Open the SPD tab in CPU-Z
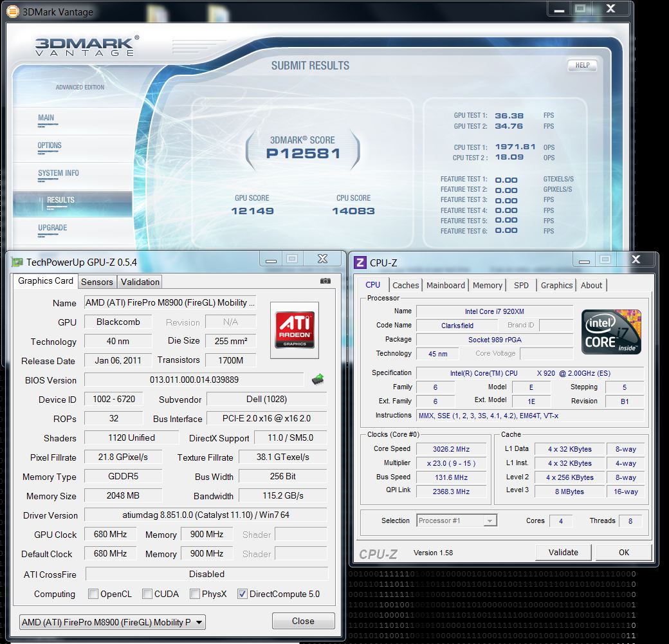This screenshot has height=644, width=669. tap(521, 285)
